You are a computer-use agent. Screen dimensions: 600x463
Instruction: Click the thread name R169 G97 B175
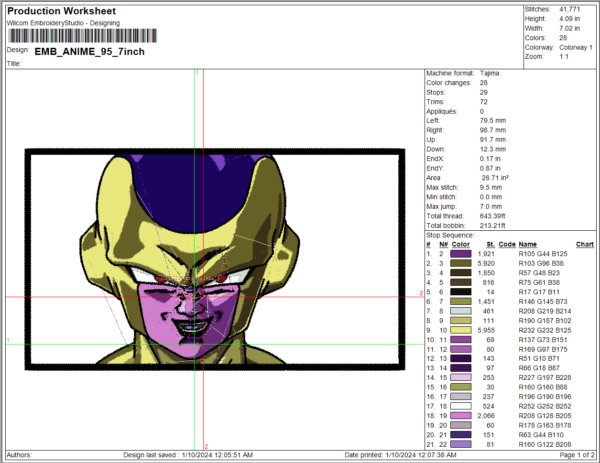(x=543, y=349)
